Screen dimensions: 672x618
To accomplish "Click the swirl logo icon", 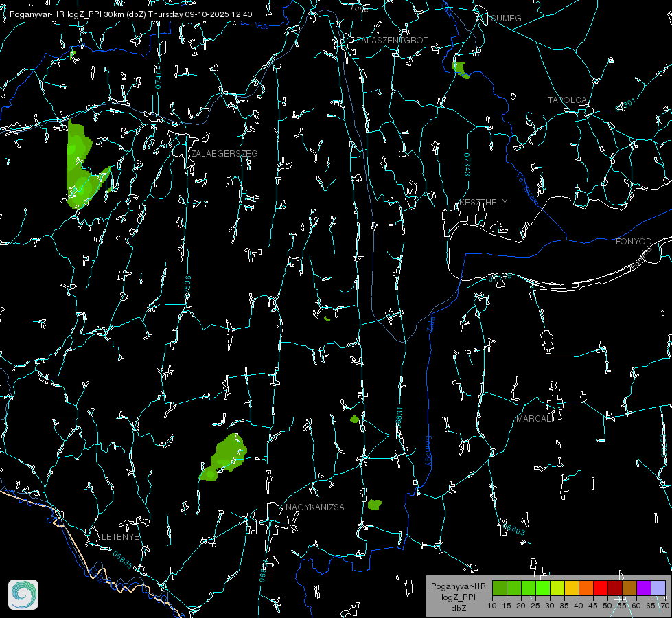I will (x=23, y=595).
